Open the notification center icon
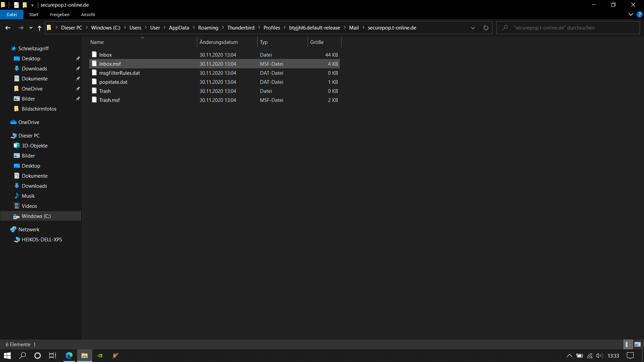Screen dimensions: 644x362 [630, 356]
